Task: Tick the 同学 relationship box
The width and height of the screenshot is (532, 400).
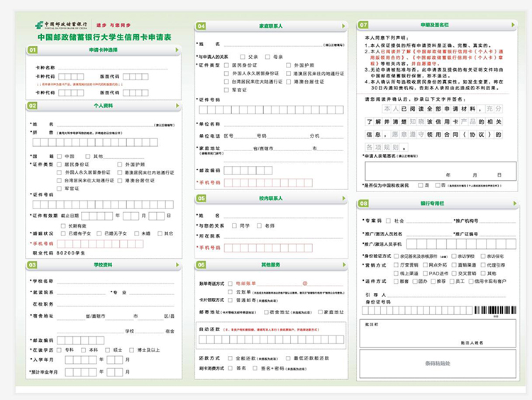Action: [234, 226]
